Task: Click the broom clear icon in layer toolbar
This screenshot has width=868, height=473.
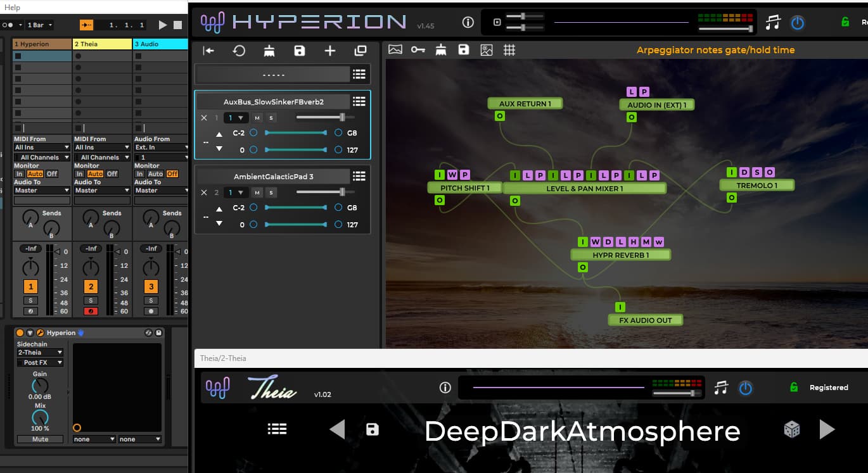Action: click(269, 51)
